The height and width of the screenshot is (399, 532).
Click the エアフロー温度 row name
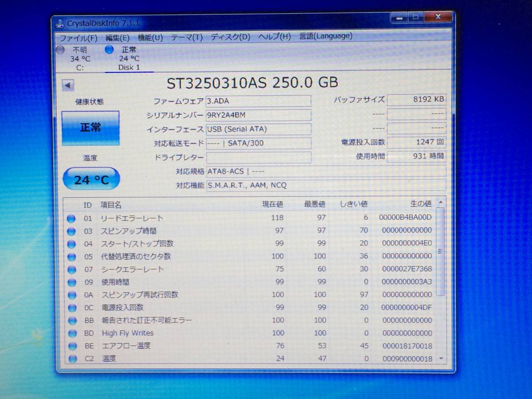pos(126,346)
